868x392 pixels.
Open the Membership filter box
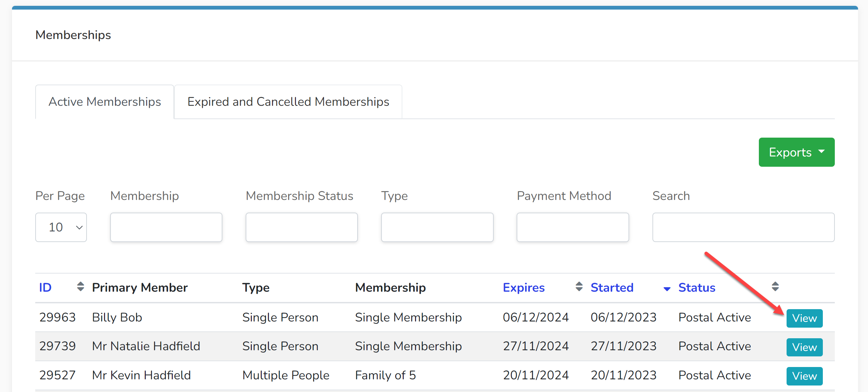tap(166, 227)
